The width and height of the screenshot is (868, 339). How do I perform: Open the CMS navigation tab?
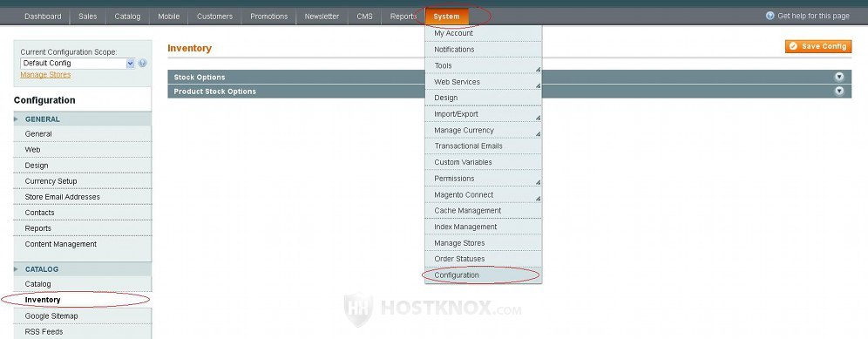coord(365,16)
